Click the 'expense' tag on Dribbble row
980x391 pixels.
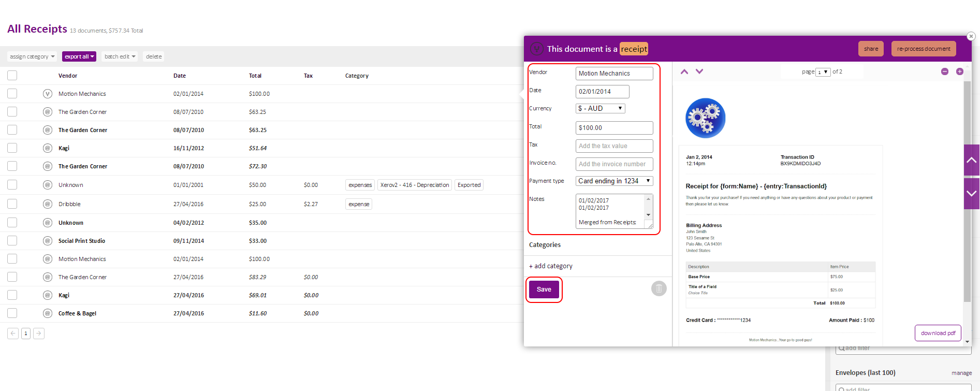pos(359,204)
